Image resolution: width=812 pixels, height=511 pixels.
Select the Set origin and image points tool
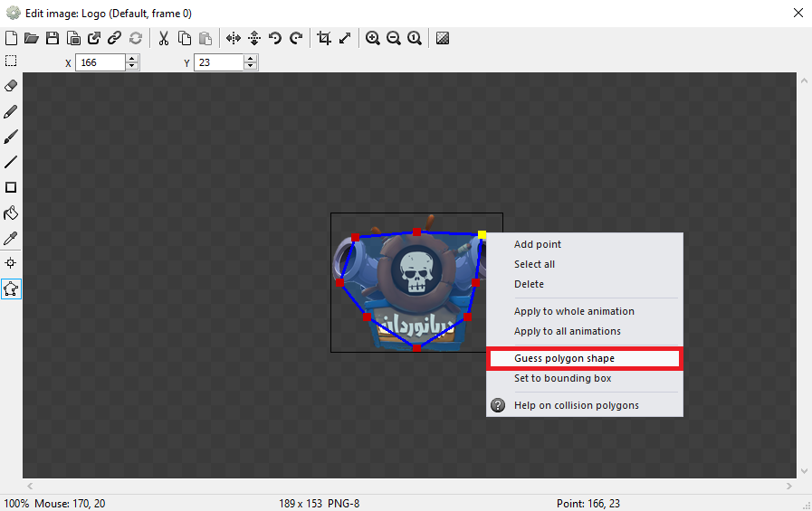point(11,263)
